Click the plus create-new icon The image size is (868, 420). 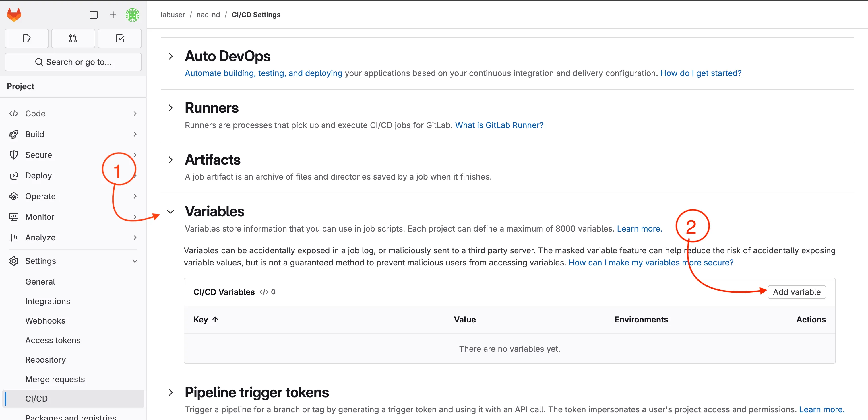coord(113,15)
